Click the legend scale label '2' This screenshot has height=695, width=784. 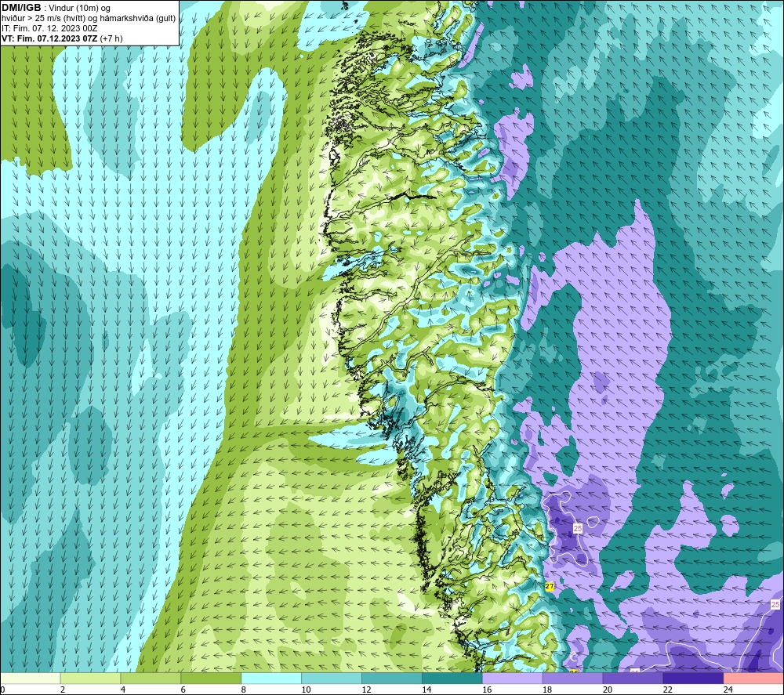tap(63, 690)
